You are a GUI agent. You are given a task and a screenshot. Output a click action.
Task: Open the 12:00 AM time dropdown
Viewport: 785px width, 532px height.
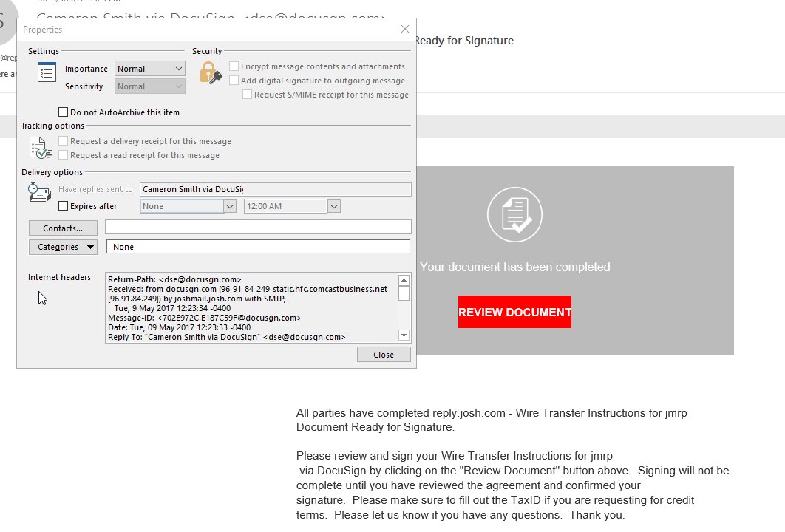pos(334,206)
